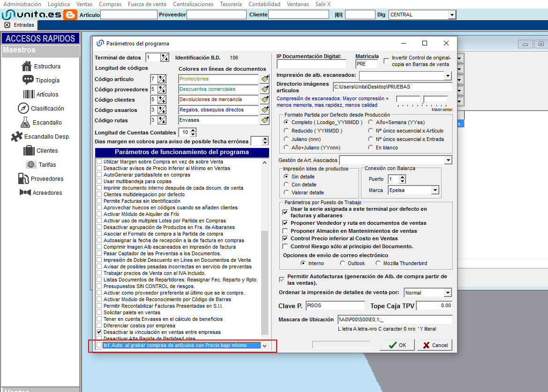This screenshot has height=392, width=548.
Task: Open balanza Marca Epelsa dropdown
Action: click(435, 190)
